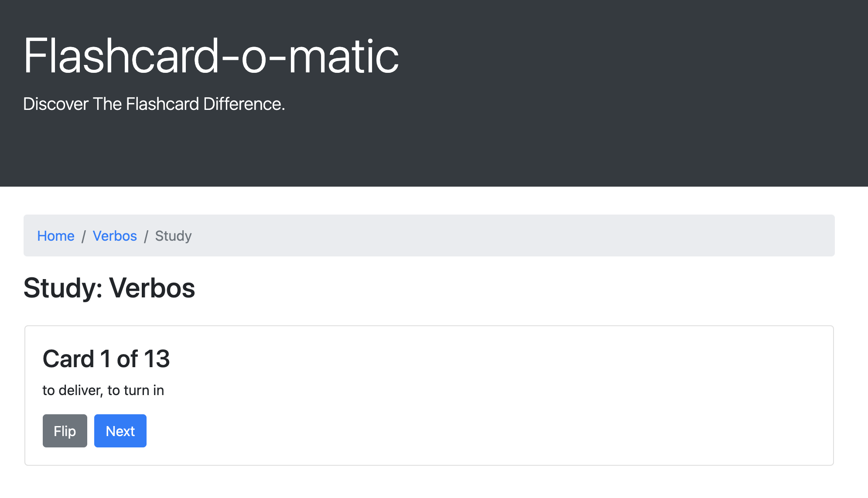The width and height of the screenshot is (868, 498).
Task: Advance to card 2 using Next
Action: click(x=120, y=431)
